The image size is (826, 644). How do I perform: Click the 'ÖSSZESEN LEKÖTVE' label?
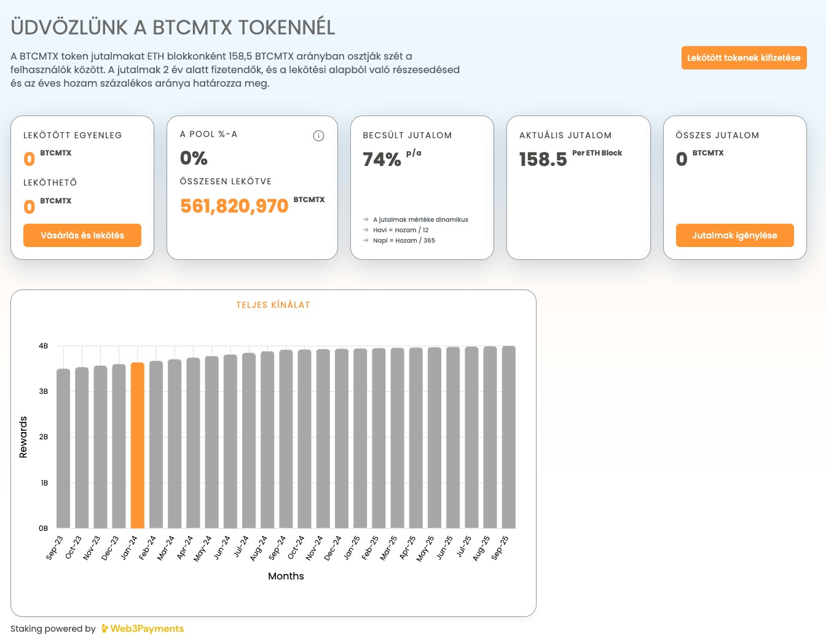(226, 181)
